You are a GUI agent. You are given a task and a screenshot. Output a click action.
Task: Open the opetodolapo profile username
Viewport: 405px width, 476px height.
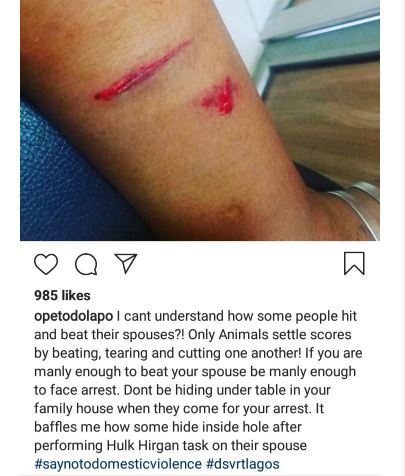coord(73,316)
